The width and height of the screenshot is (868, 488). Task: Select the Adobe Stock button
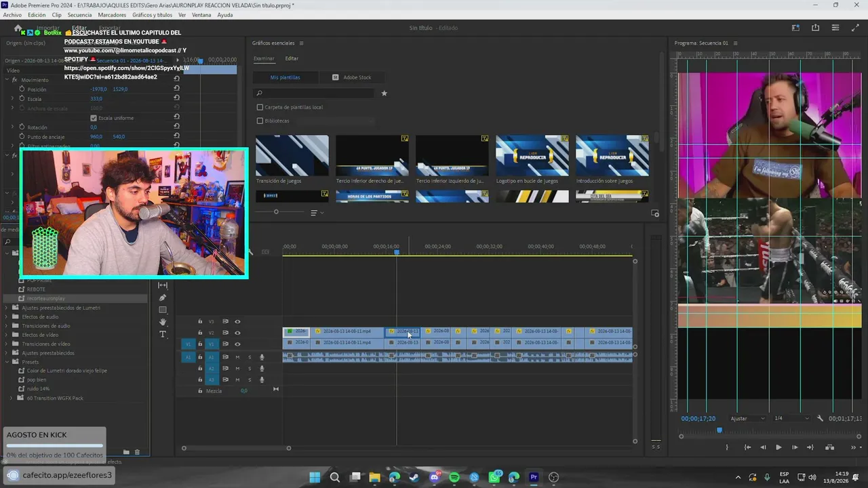click(351, 77)
